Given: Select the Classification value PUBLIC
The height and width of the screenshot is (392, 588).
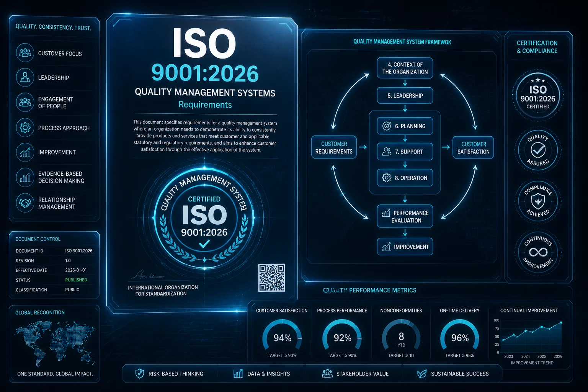Looking at the screenshot, I should click(x=72, y=289).
